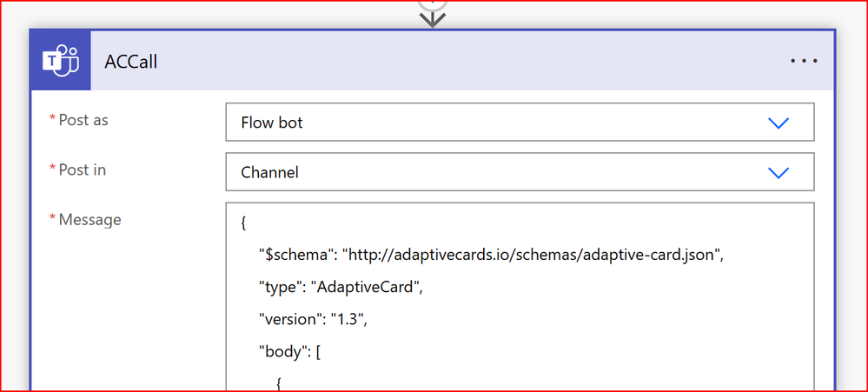Expand the Post in chevron arrow

point(779,173)
